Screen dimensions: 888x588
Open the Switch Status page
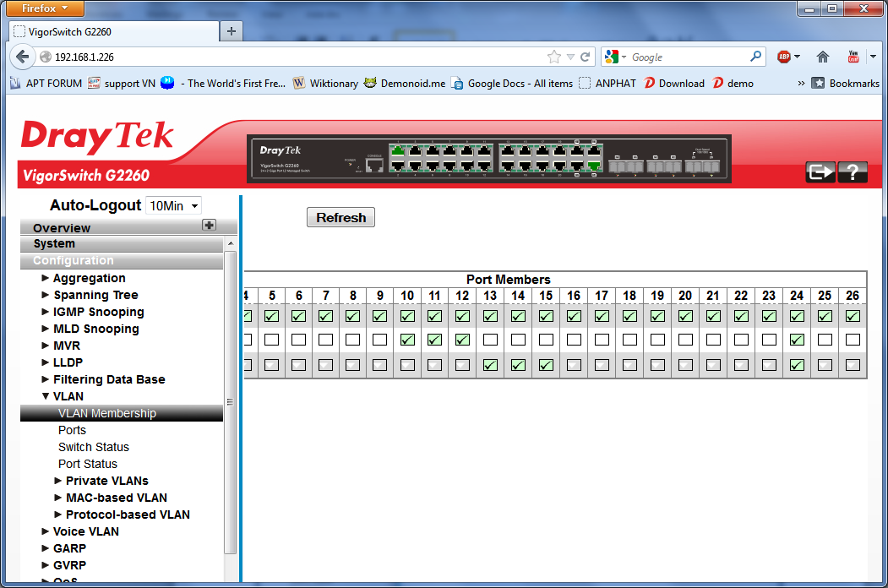[x=94, y=448]
